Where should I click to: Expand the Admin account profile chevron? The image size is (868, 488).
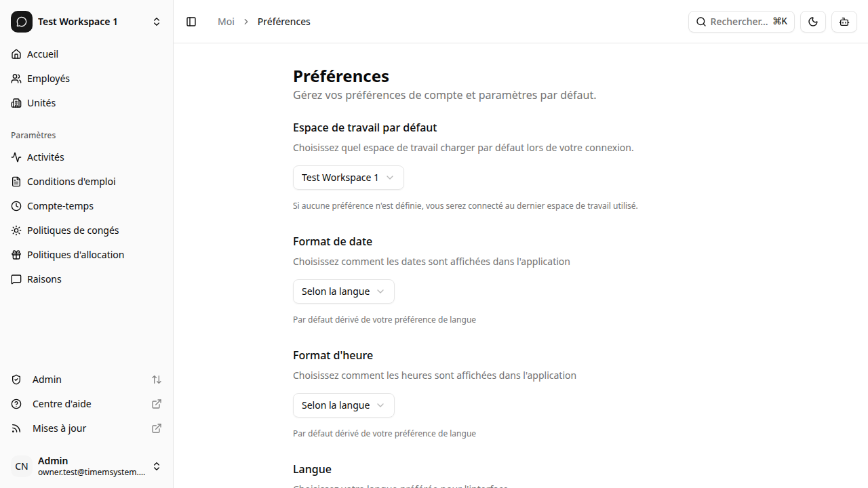pos(157,466)
